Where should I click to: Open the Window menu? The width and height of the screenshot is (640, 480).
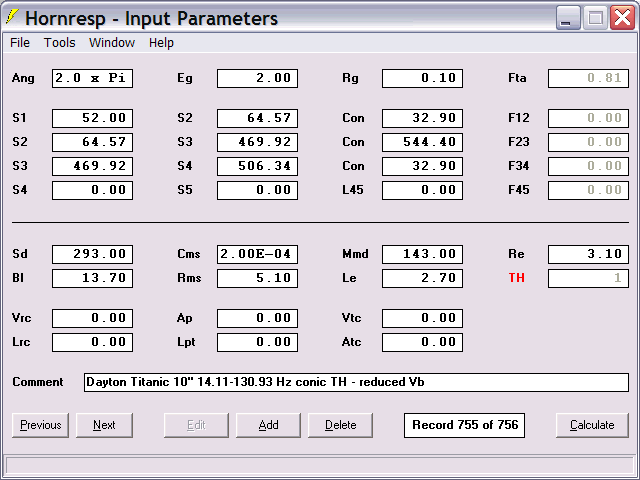point(112,42)
